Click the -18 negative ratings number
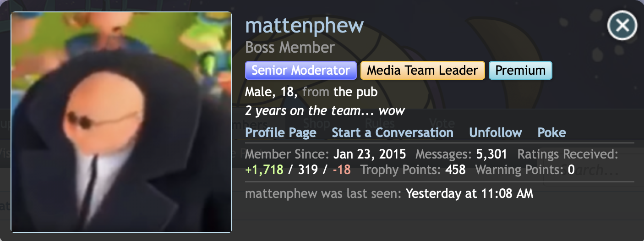644x241 pixels. pos(342,170)
